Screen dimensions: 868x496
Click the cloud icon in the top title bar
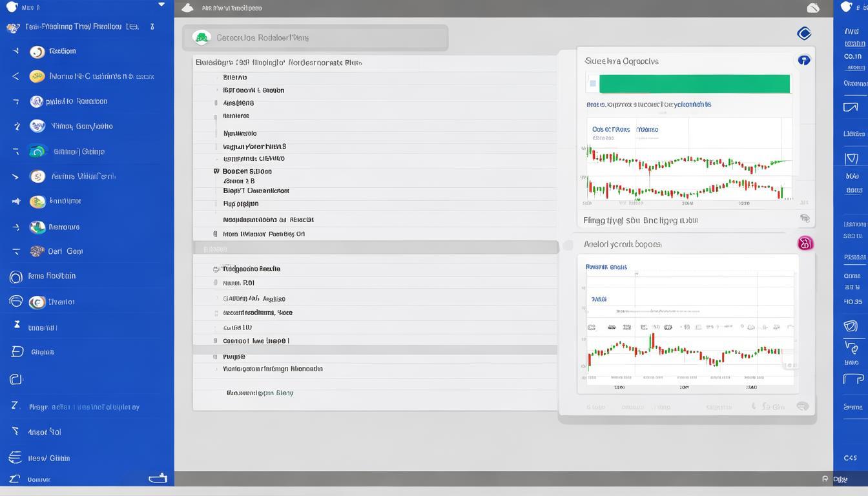187,8
